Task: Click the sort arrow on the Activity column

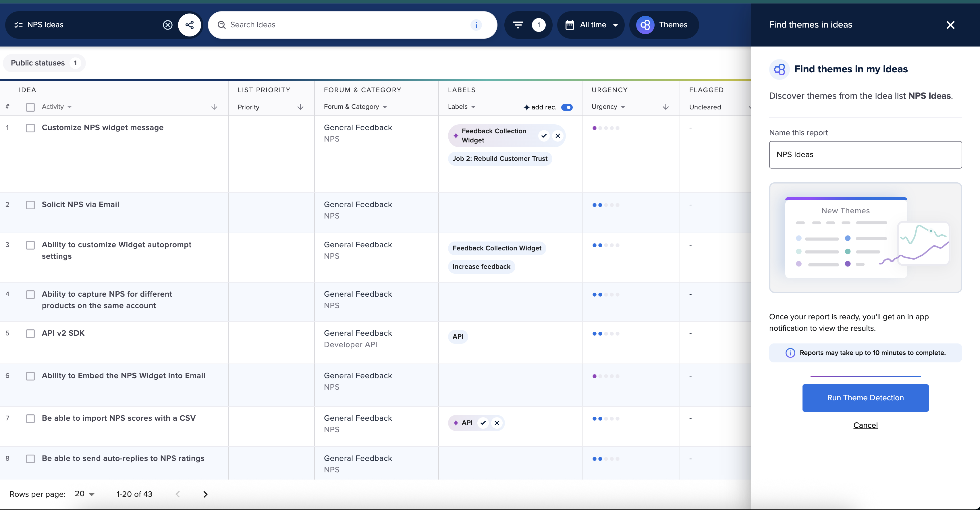Action: point(214,107)
